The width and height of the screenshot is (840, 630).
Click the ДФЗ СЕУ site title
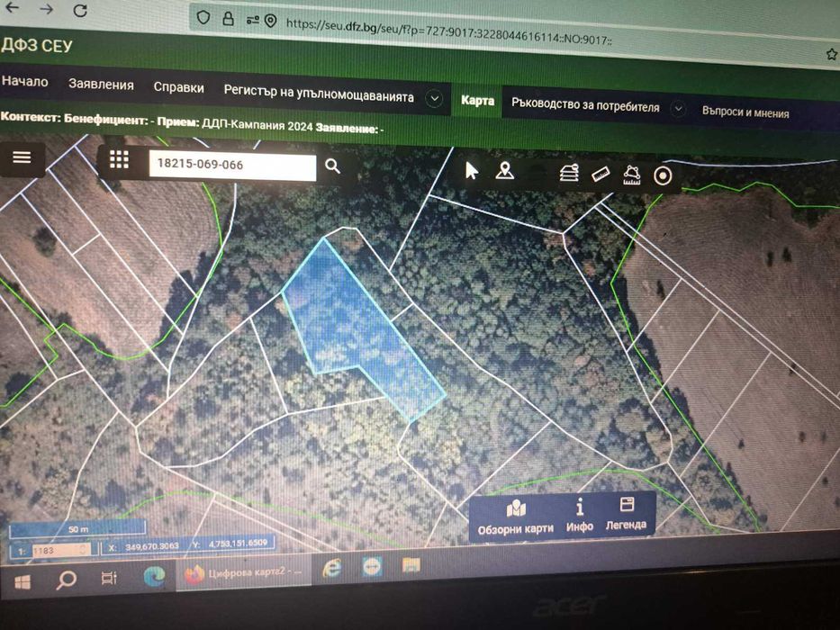point(36,46)
